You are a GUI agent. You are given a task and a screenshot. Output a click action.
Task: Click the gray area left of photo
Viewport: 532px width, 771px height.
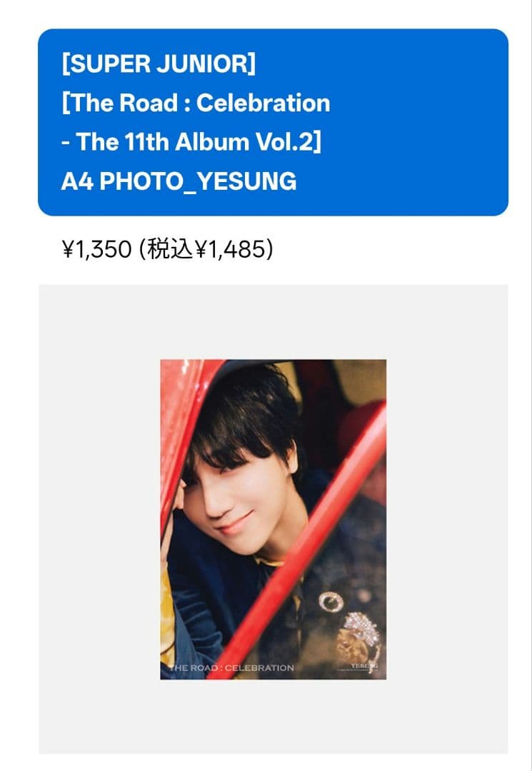tap(99, 519)
